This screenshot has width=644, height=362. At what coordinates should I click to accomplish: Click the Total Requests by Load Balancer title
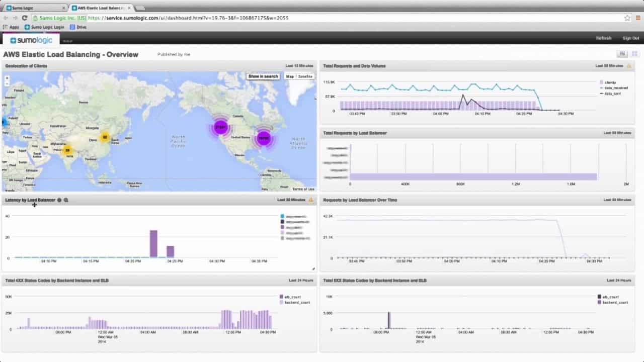(x=355, y=133)
